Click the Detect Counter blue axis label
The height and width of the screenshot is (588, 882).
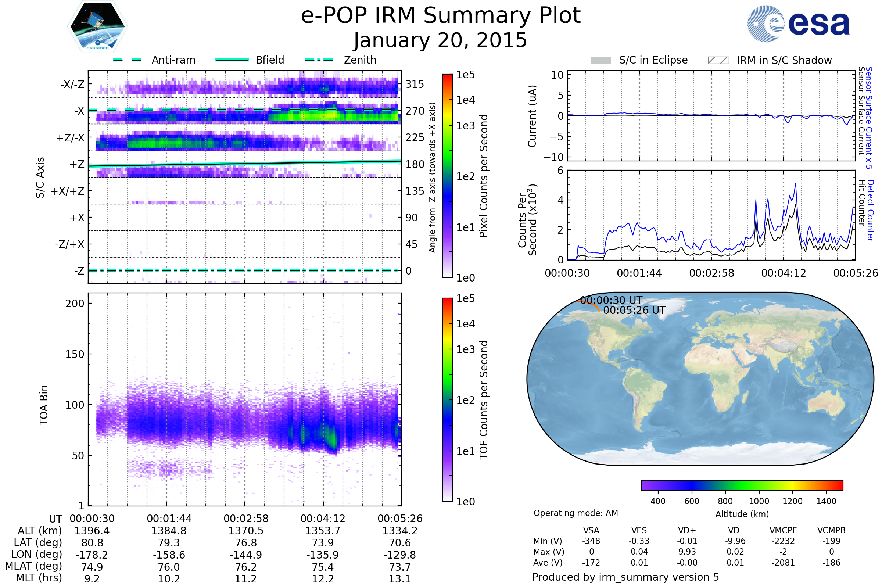point(870,211)
